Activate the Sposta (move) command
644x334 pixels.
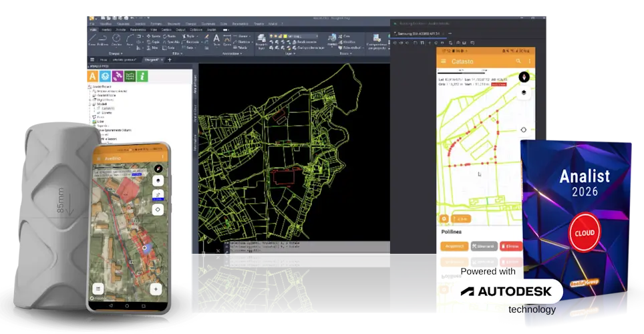tap(154, 36)
